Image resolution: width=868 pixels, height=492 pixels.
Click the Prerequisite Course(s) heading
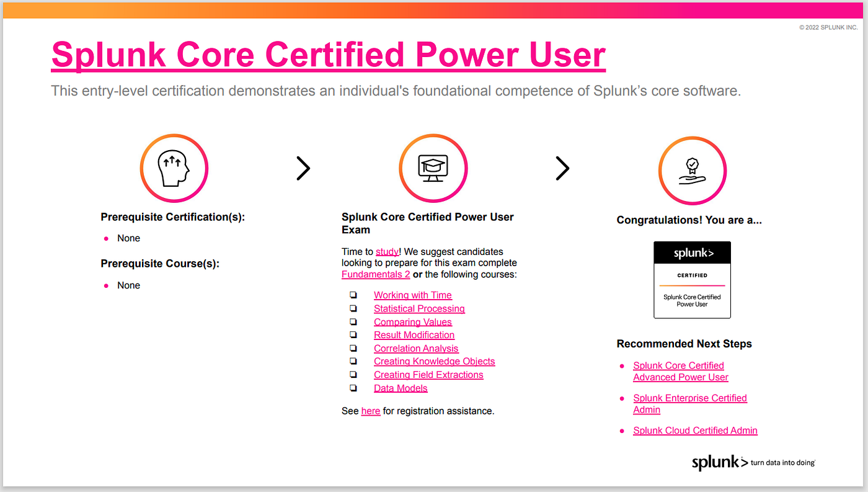161,264
